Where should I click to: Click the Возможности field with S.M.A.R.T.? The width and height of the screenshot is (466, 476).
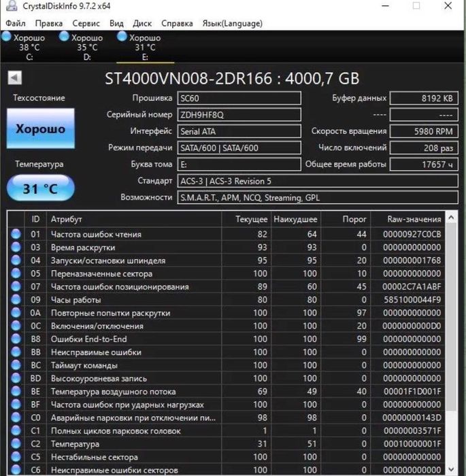pos(318,197)
